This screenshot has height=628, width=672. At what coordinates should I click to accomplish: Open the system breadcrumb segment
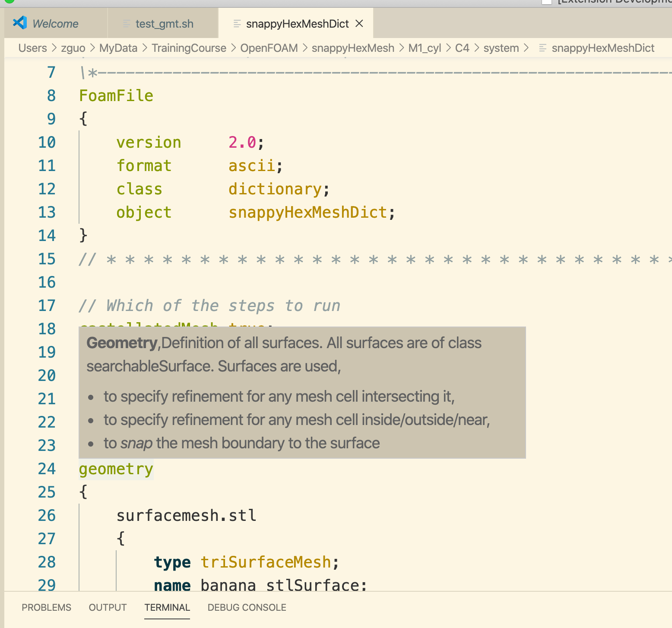click(501, 48)
